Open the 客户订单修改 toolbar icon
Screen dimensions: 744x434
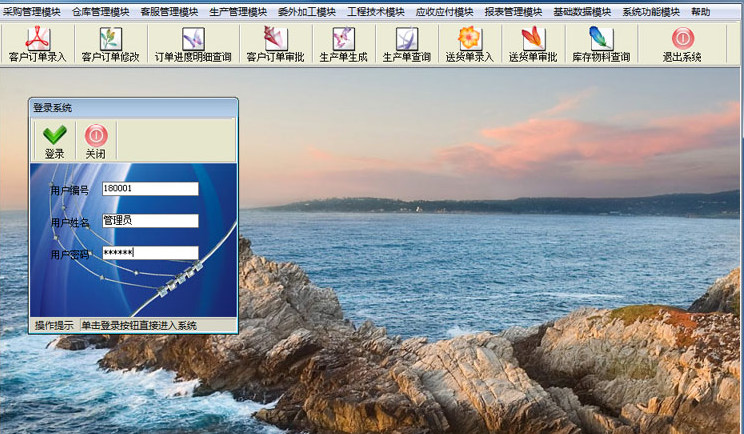point(110,45)
